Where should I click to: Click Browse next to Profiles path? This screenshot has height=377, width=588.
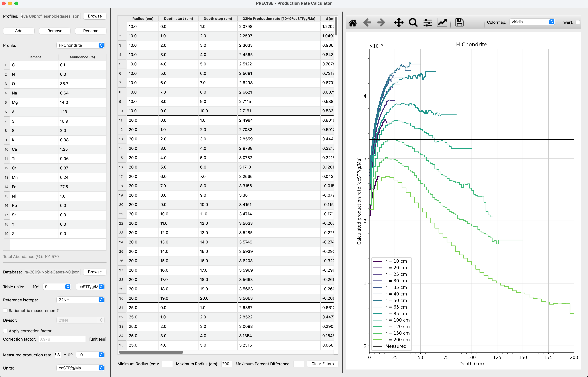[95, 16]
